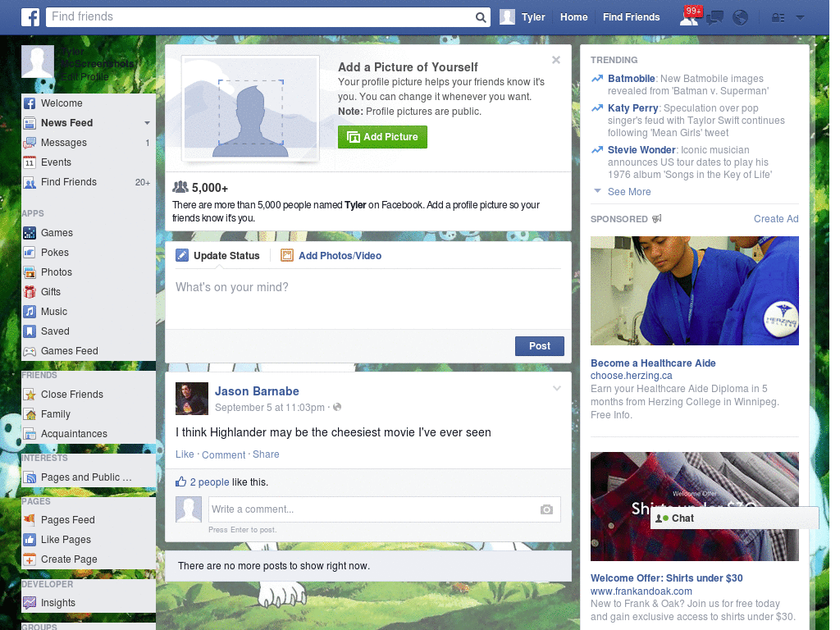Focus the Find friends search box

(260, 17)
